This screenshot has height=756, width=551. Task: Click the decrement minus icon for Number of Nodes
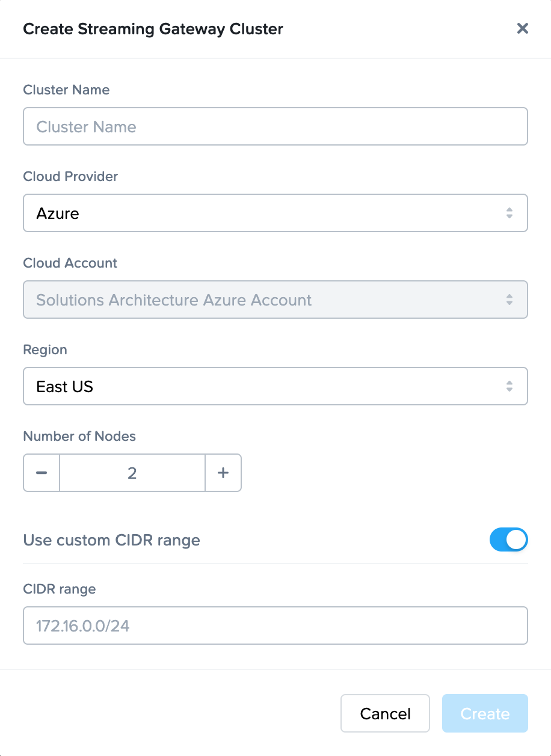[x=41, y=473]
